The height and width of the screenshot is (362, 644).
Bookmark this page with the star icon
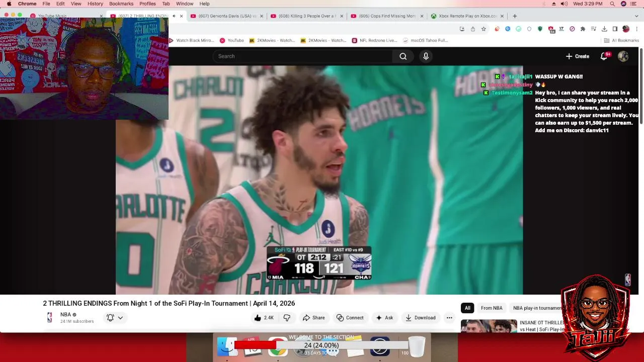pyautogui.click(x=484, y=29)
